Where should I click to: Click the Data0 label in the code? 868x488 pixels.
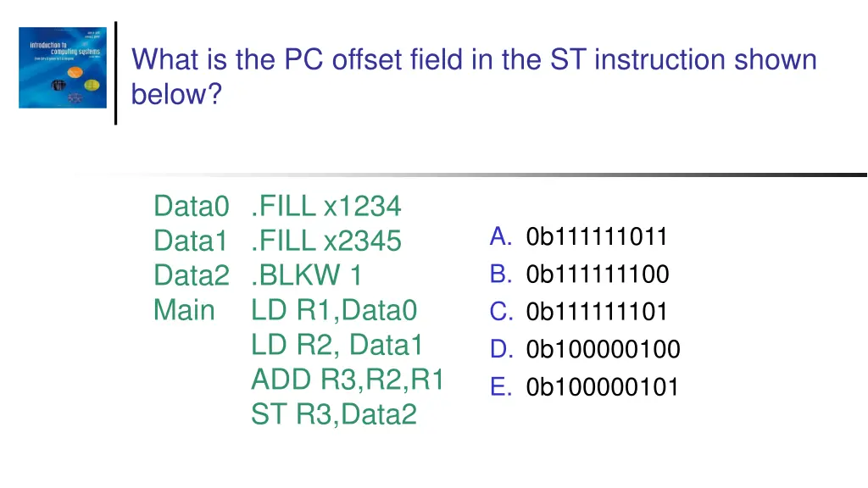tap(192, 206)
